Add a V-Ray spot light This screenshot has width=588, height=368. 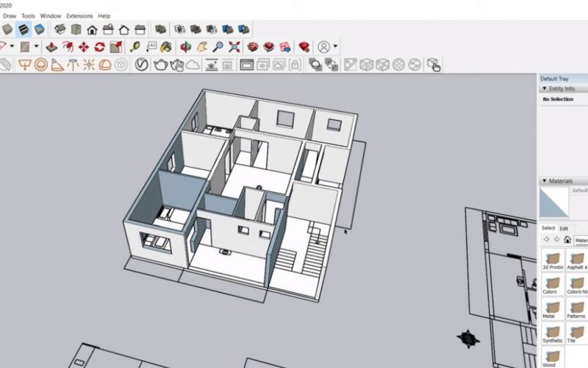pyautogui.click(x=57, y=65)
